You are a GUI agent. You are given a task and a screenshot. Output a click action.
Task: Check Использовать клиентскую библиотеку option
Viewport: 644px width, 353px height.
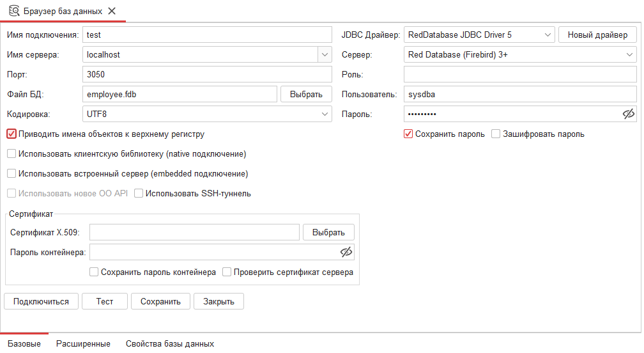coord(11,154)
